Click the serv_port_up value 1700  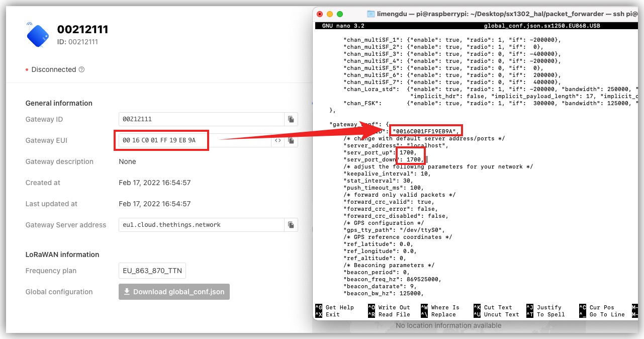coord(408,152)
